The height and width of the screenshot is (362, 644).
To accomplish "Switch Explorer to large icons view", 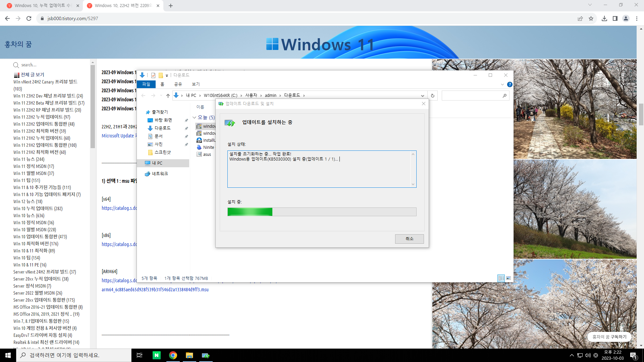I will point(508,278).
